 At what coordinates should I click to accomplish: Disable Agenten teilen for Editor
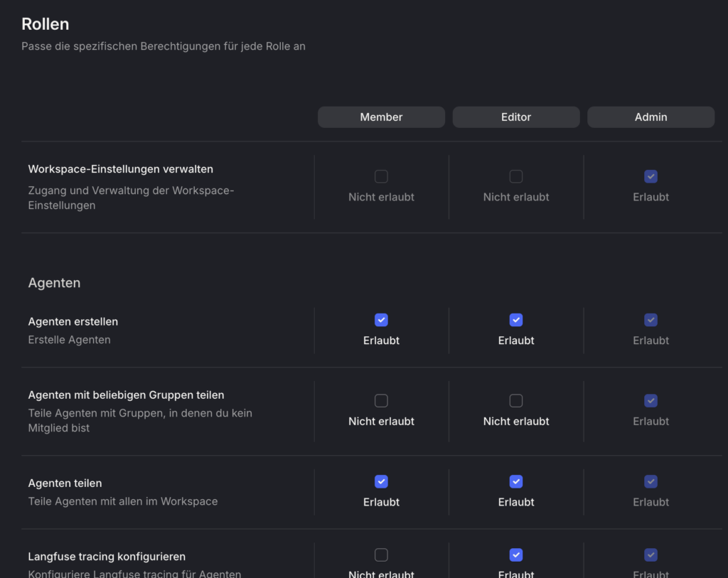pyautogui.click(x=516, y=481)
